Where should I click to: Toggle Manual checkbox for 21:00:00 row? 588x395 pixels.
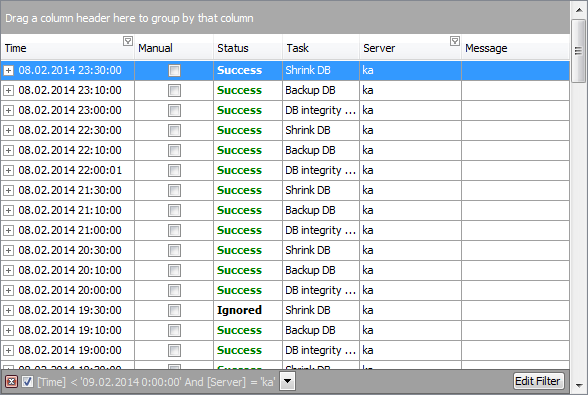point(174,230)
